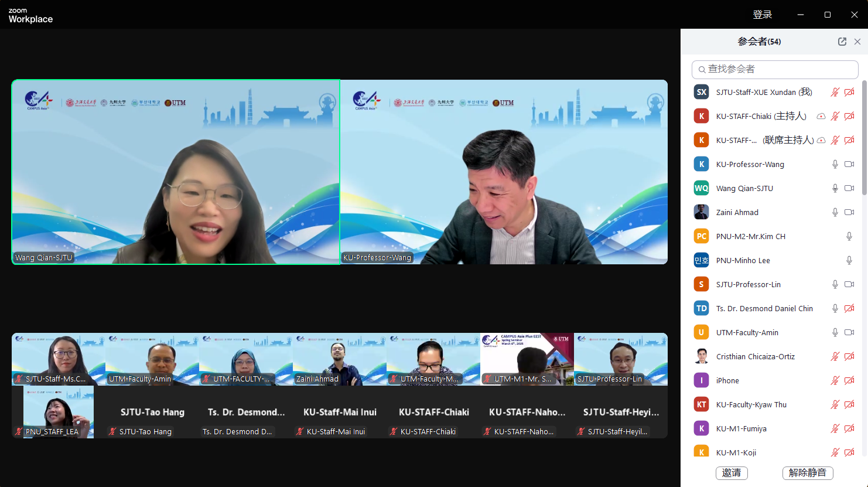The height and width of the screenshot is (487, 868).
Task: Click the microphone icon for PNU-Minho Lee
Action: coord(849,261)
